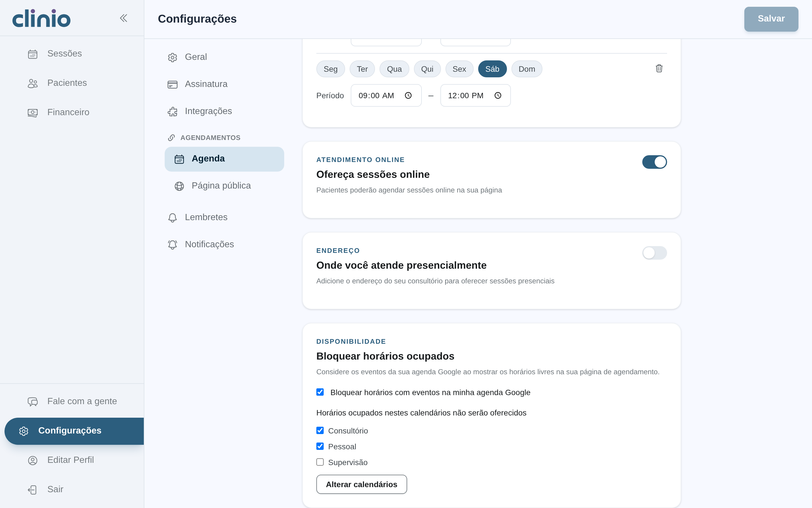Toggle the Qui day chip
The width and height of the screenshot is (812, 508).
(x=427, y=69)
